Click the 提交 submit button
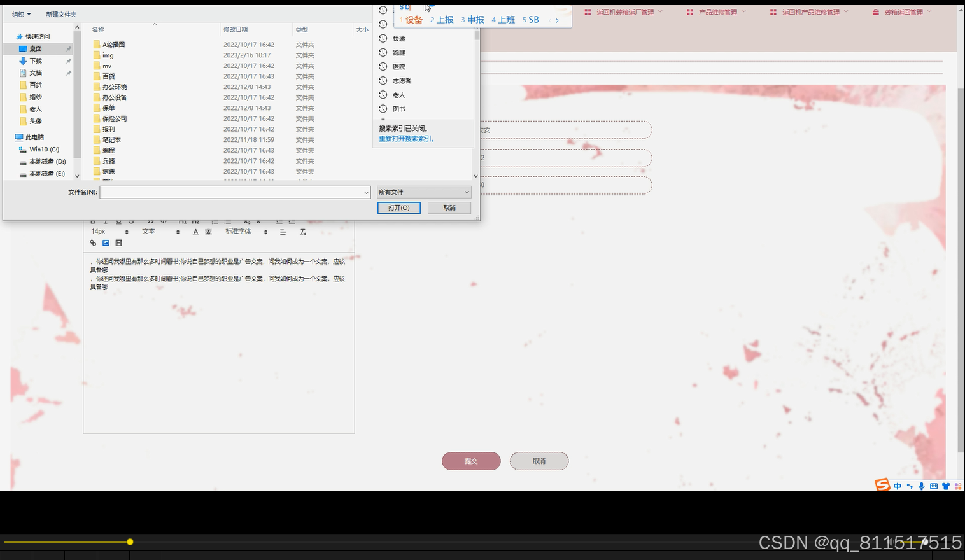The width and height of the screenshot is (965, 560). (470, 461)
